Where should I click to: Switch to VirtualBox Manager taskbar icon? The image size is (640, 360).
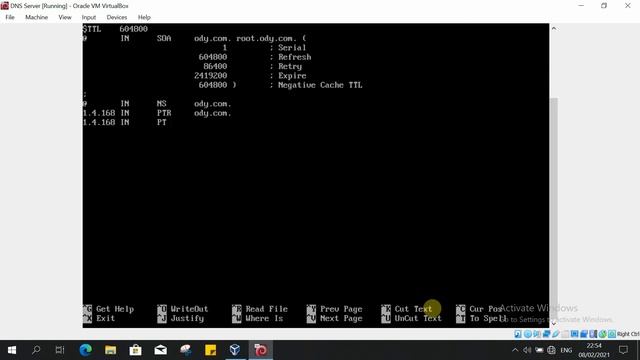click(235, 350)
